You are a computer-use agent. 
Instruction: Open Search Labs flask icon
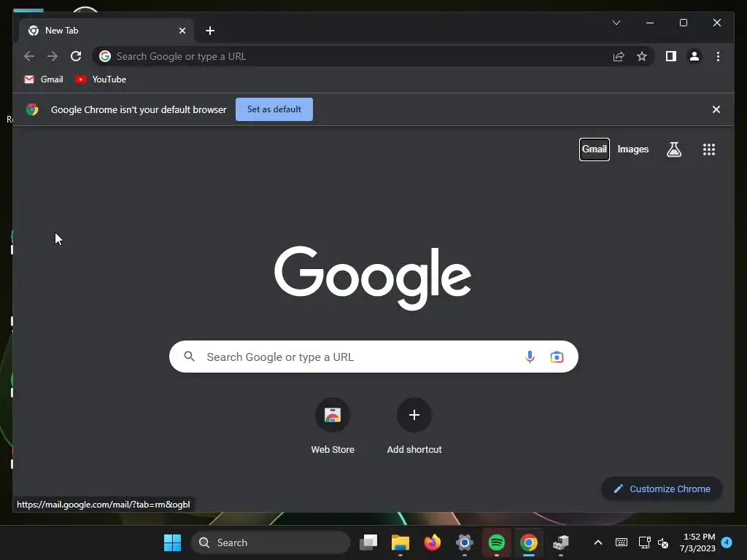pos(673,149)
